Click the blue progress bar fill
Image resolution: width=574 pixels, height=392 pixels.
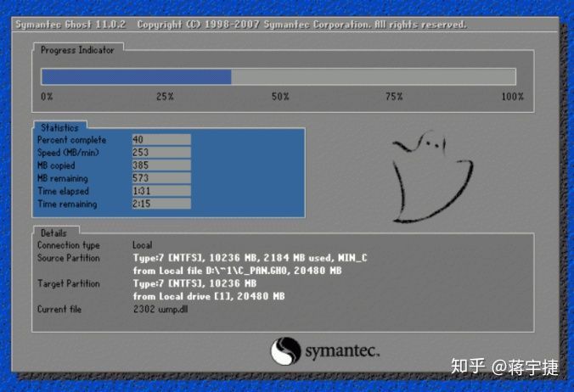tap(136, 77)
